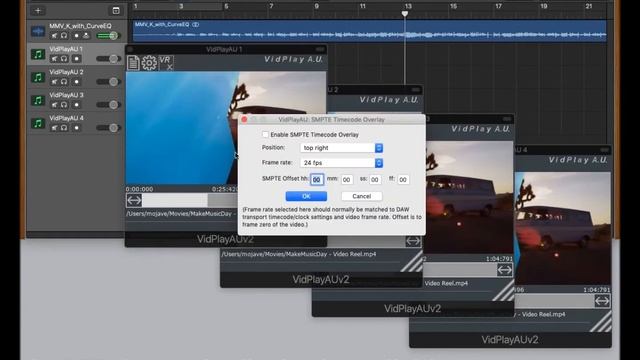Solo the VidPlayAU 1 track
The width and height of the screenshot is (640, 360).
tap(64, 59)
